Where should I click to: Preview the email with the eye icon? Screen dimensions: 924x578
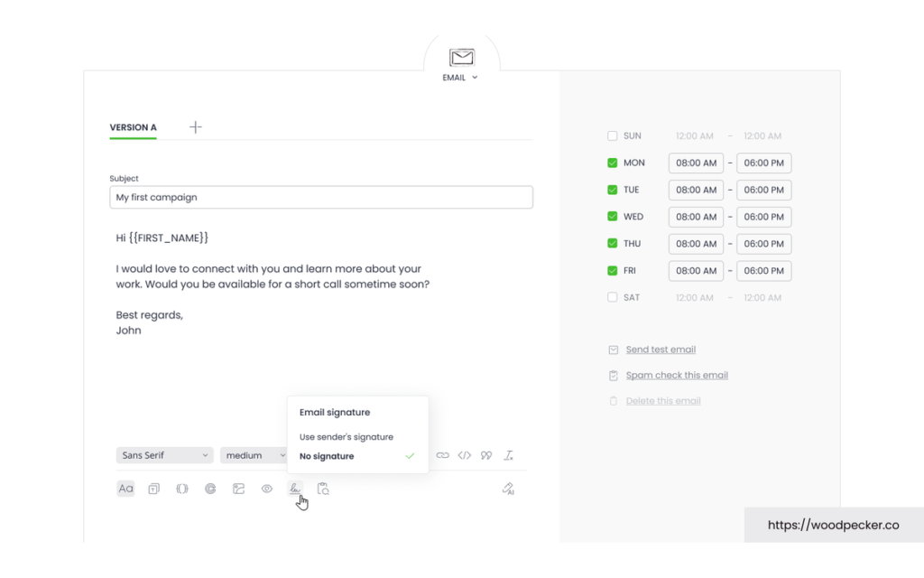click(x=267, y=489)
